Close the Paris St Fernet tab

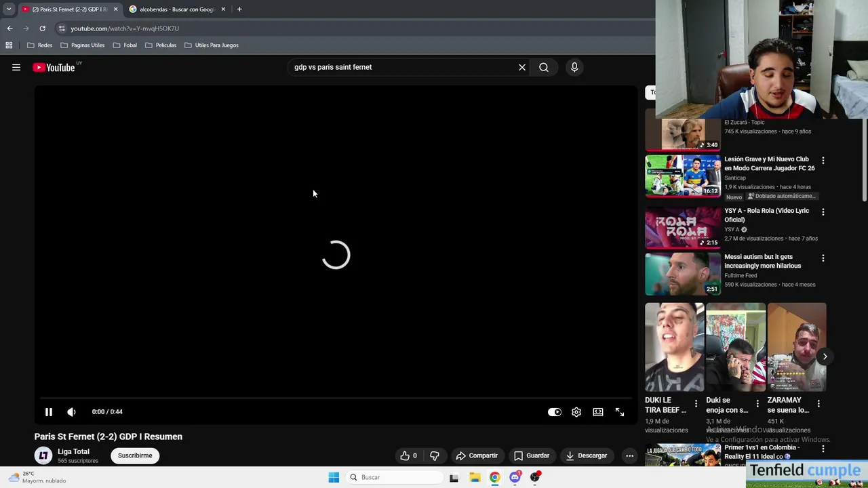click(x=115, y=9)
